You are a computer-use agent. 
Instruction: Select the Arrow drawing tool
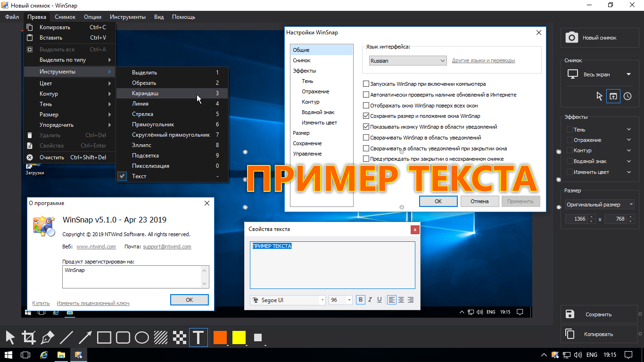click(x=85, y=337)
